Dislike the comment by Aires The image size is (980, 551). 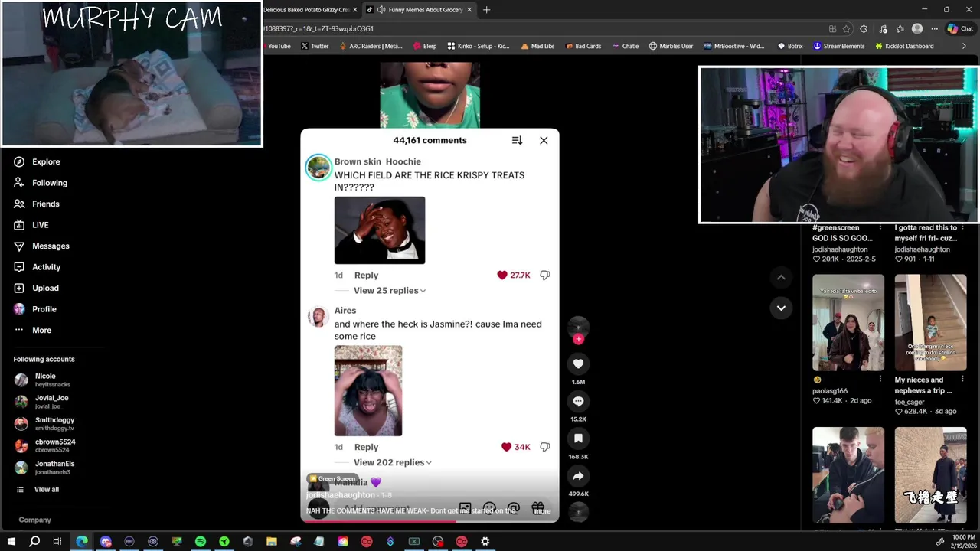click(545, 447)
